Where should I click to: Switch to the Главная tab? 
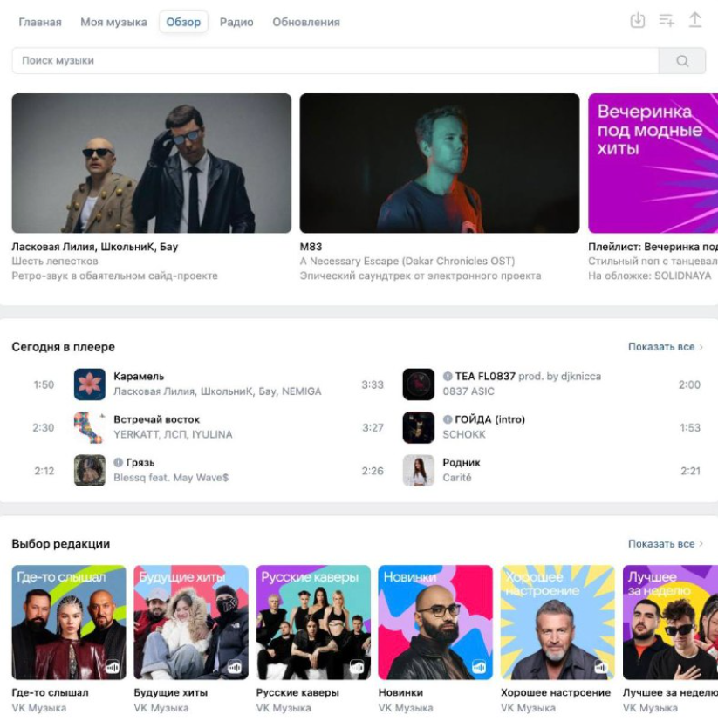(x=40, y=22)
